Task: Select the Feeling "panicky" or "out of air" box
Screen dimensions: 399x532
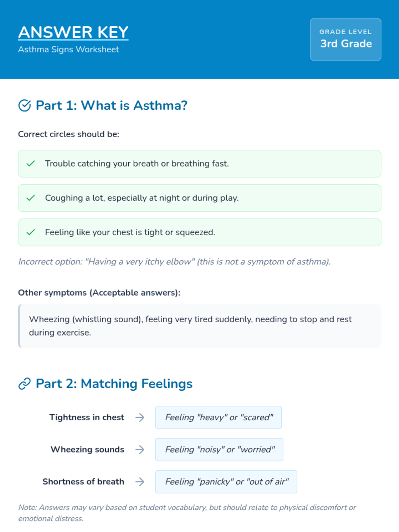Action: pos(226,481)
